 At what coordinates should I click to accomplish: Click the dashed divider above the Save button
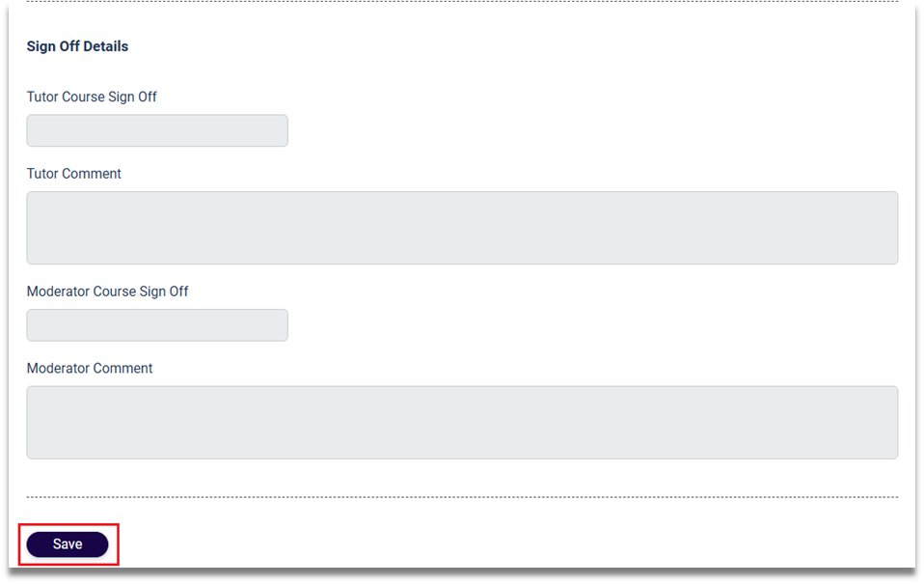[x=462, y=497]
